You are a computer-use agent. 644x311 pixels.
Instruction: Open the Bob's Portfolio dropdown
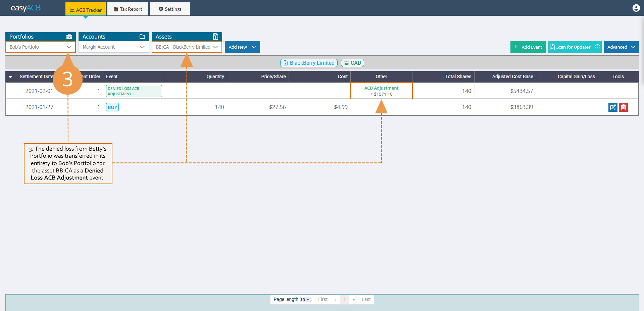click(x=40, y=47)
